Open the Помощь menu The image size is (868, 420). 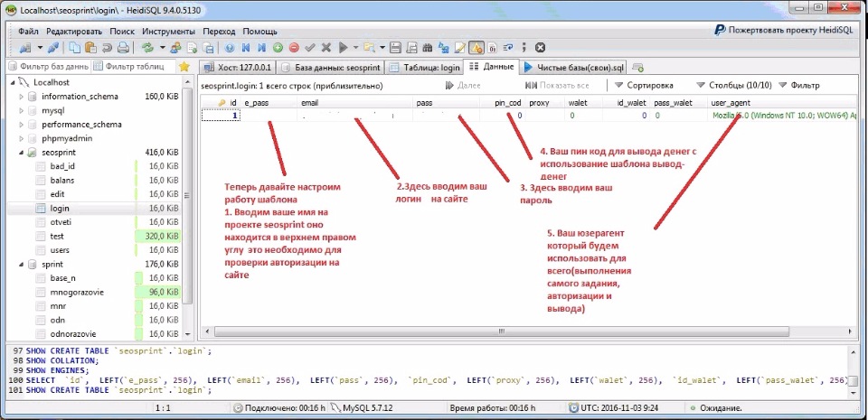260,32
